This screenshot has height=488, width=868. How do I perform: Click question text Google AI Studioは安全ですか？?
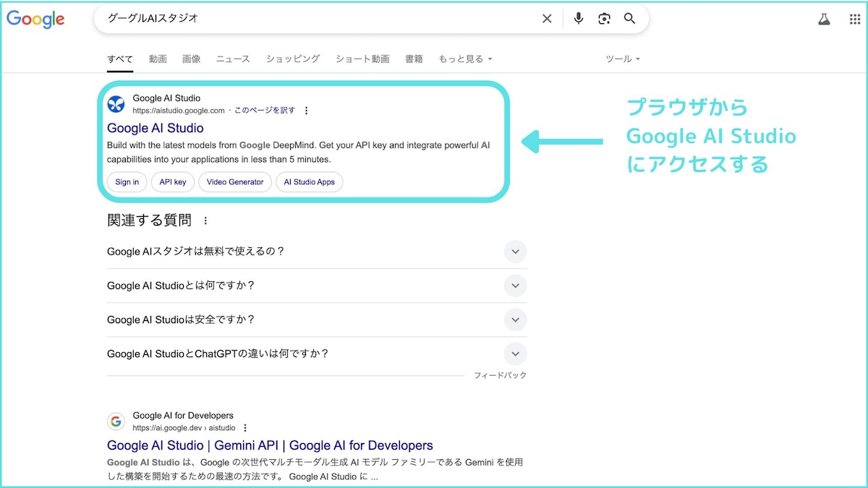[181, 320]
